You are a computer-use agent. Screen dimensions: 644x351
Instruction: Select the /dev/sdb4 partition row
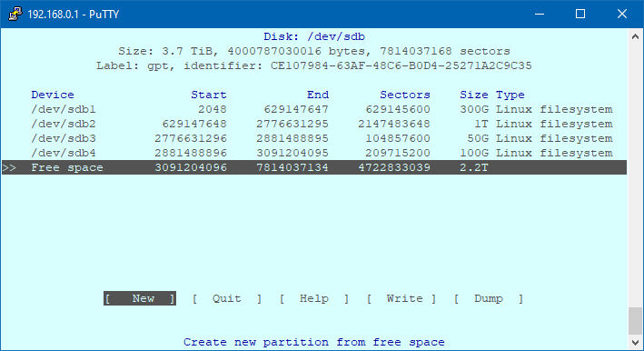tap(314, 153)
